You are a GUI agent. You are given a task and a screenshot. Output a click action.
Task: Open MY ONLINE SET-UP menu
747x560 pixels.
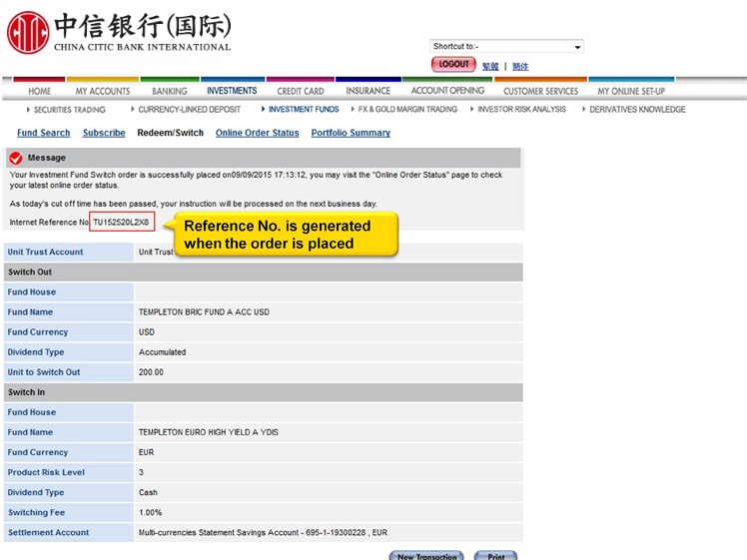[631, 91]
